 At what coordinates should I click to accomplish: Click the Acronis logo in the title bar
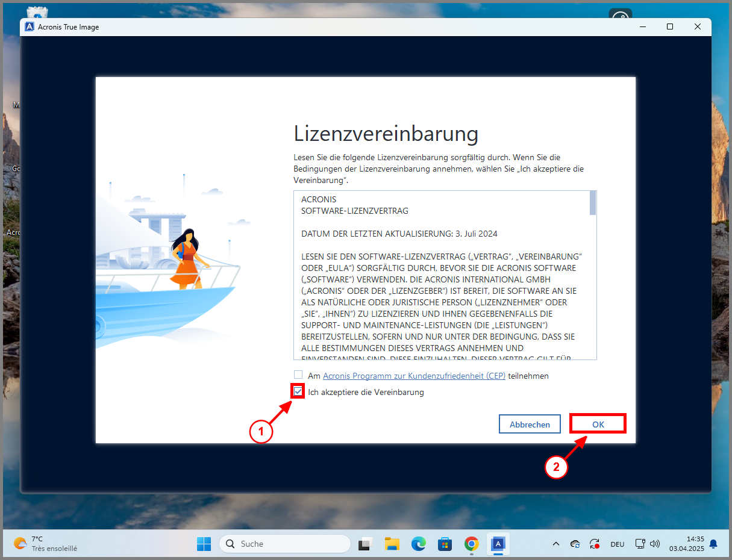click(29, 26)
